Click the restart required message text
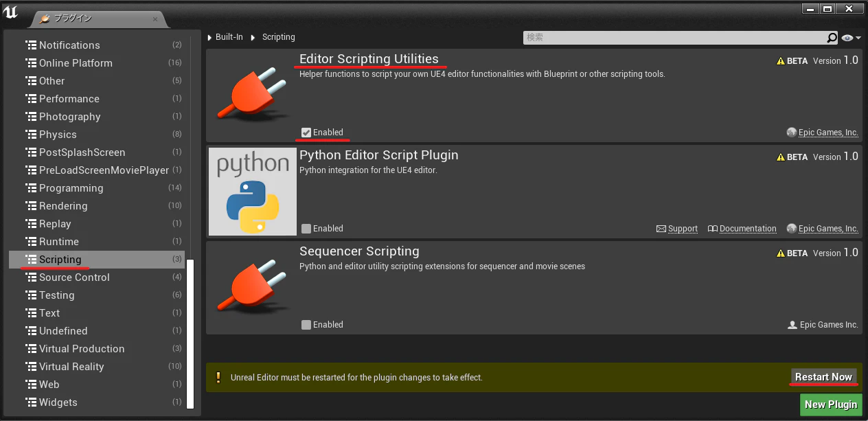Image resolution: width=868 pixels, height=421 pixels. [356, 378]
